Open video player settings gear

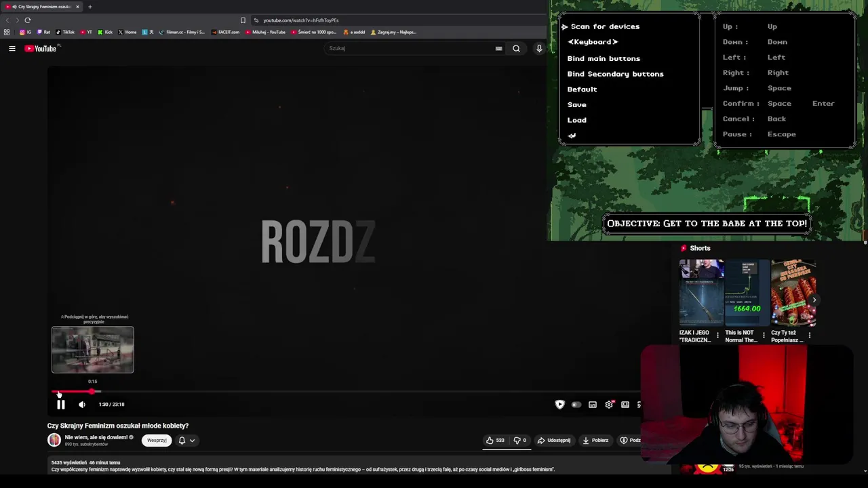point(609,405)
